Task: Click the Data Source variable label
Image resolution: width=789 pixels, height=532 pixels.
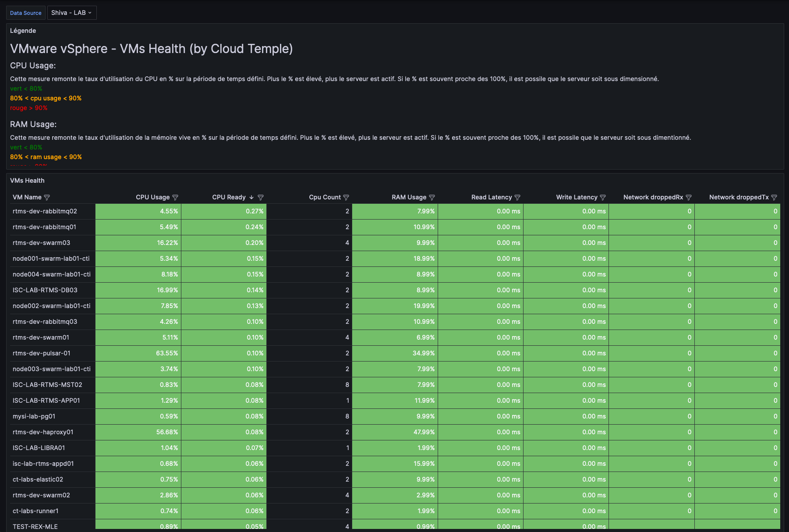Action: 26,13
